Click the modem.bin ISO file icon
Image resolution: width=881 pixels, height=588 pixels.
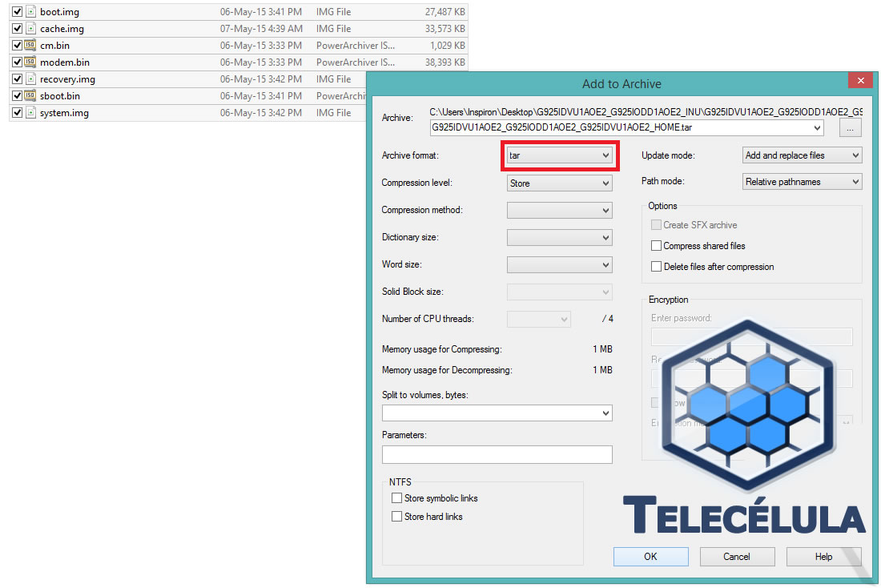[30, 62]
